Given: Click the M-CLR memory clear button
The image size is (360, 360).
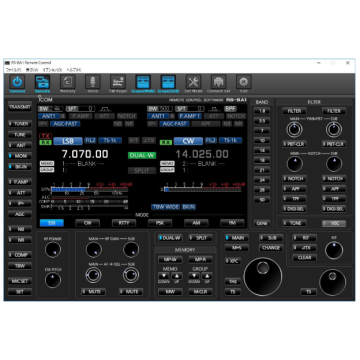Looking at the screenshot, I should [200, 292].
